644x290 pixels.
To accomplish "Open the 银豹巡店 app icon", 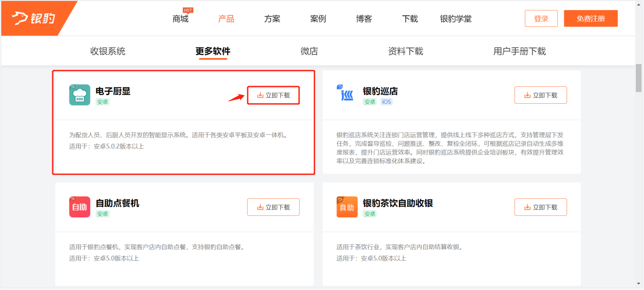I will click(x=347, y=95).
